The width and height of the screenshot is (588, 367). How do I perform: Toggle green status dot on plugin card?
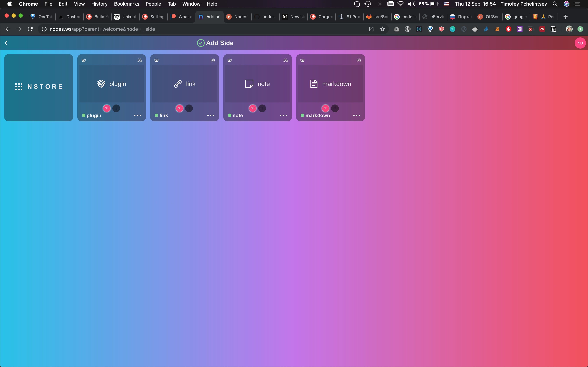84,115
